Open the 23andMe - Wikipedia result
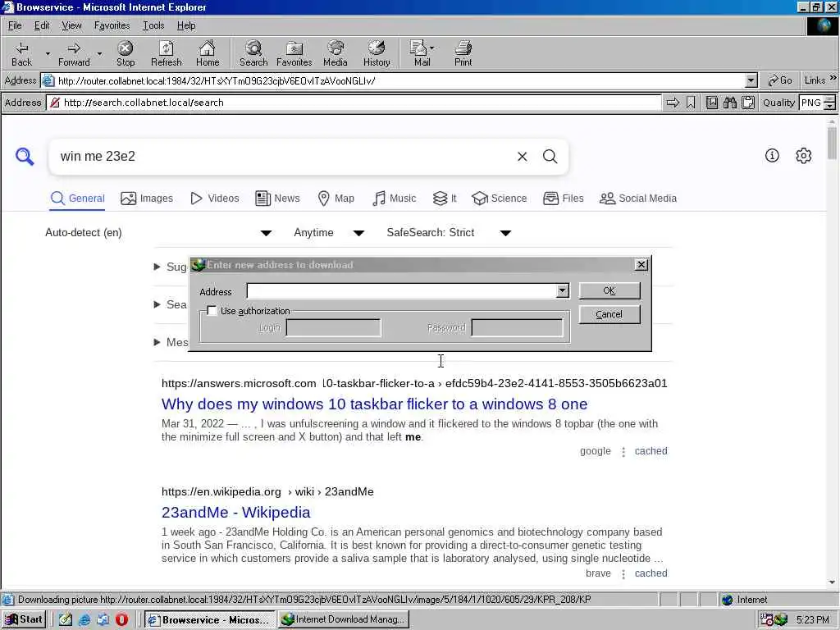 tap(235, 512)
